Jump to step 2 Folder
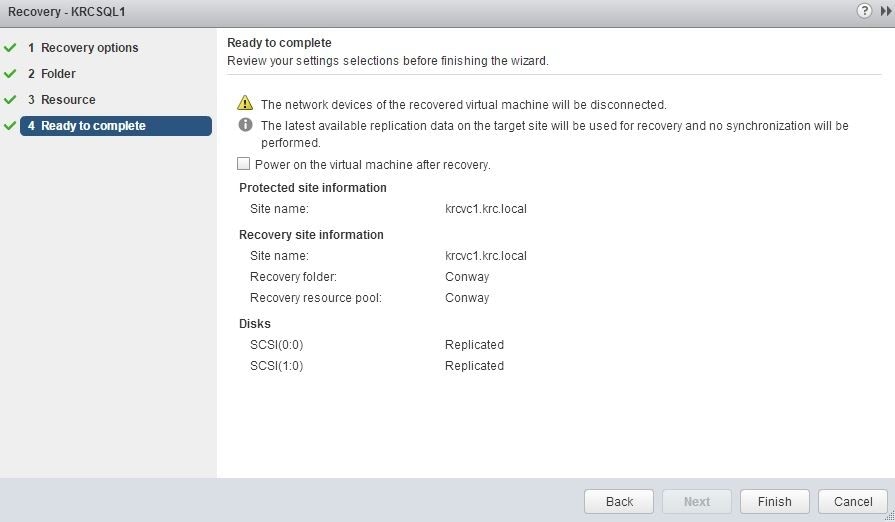The height and width of the screenshot is (522, 895). coord(58,74)
